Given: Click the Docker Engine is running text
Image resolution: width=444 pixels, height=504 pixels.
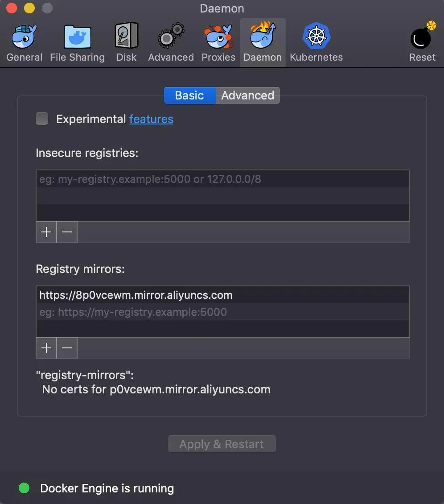Looking at the screenshot, I should point(107,488).
